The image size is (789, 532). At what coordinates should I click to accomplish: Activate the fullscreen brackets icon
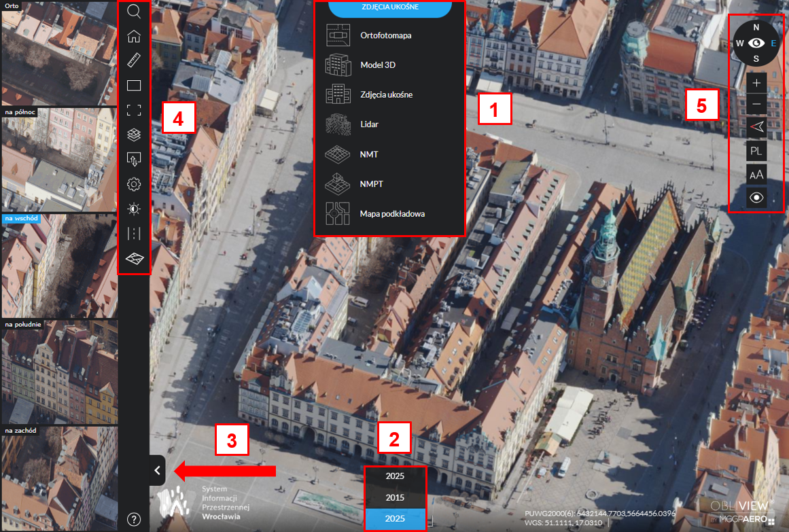point(134,110)
